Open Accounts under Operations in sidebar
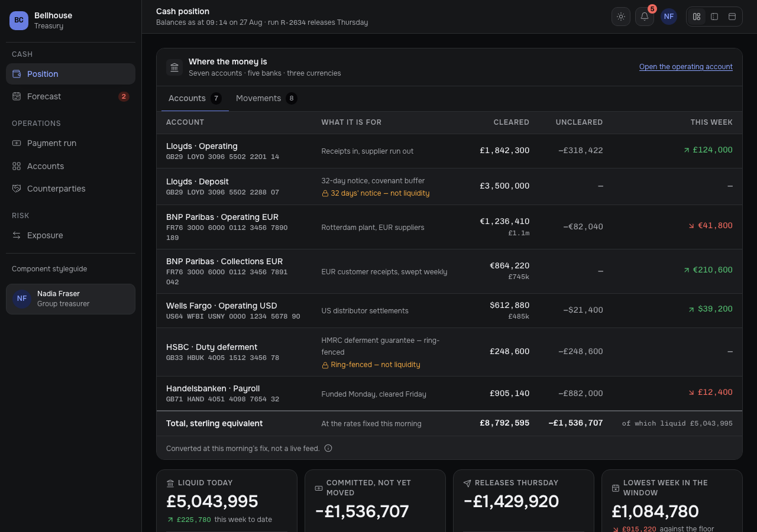This screenshot has height=532, width=757. click(70, 166)
